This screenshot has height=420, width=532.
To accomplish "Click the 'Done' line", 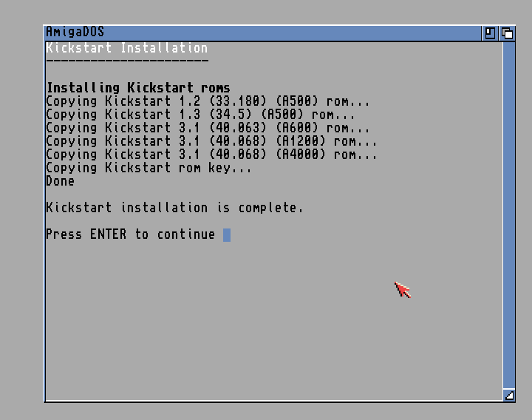I will coord(60,181).
